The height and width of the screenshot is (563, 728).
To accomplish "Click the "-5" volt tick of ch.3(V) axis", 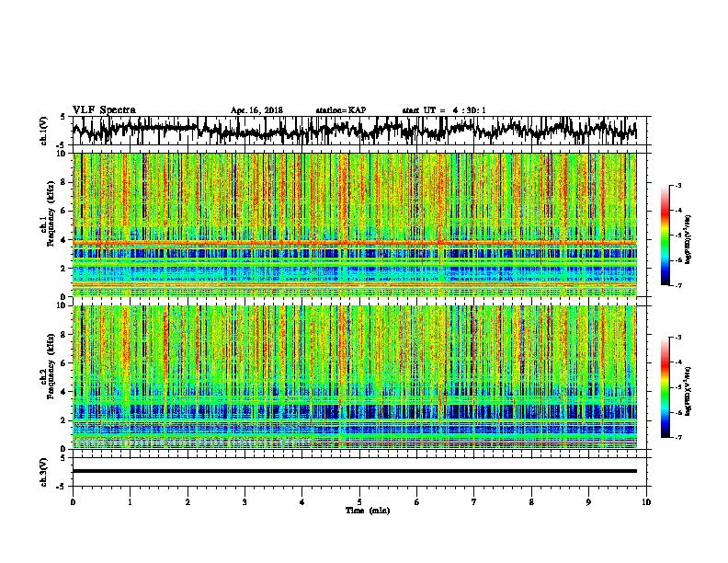I will [x=62, y=487].
